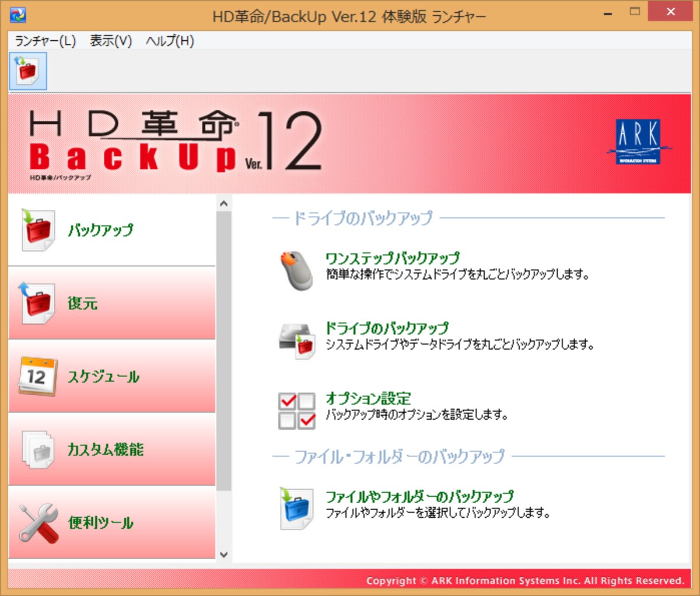Select the 復元 sidebar category

click(112, 303)
